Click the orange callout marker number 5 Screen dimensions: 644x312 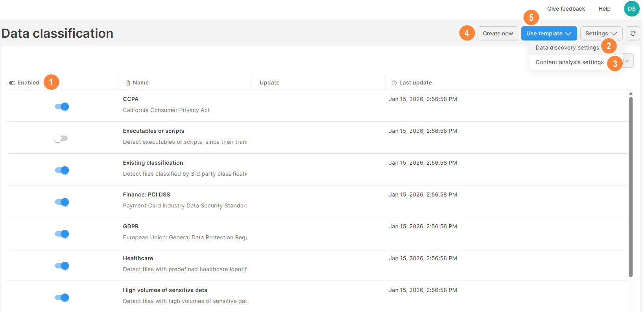pos(531,18)
